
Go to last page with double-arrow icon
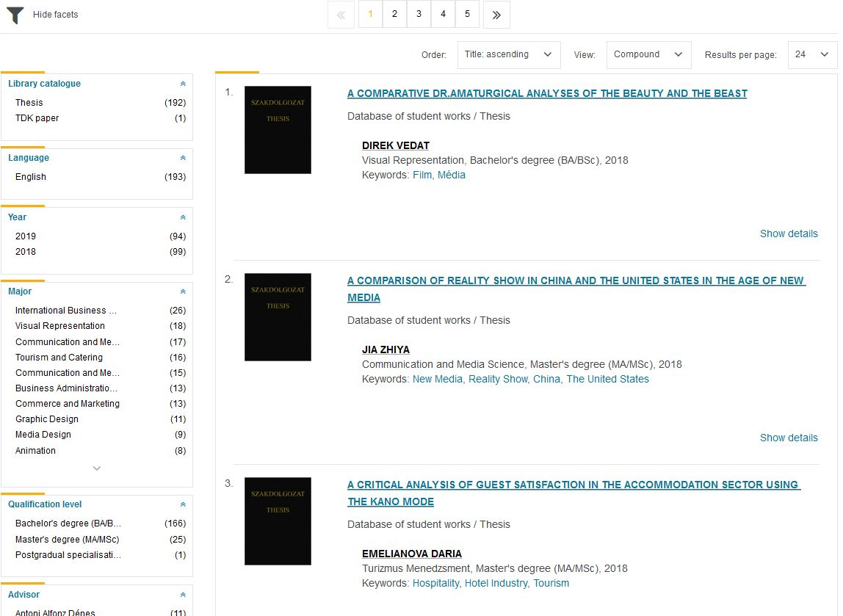pos(496,15)
